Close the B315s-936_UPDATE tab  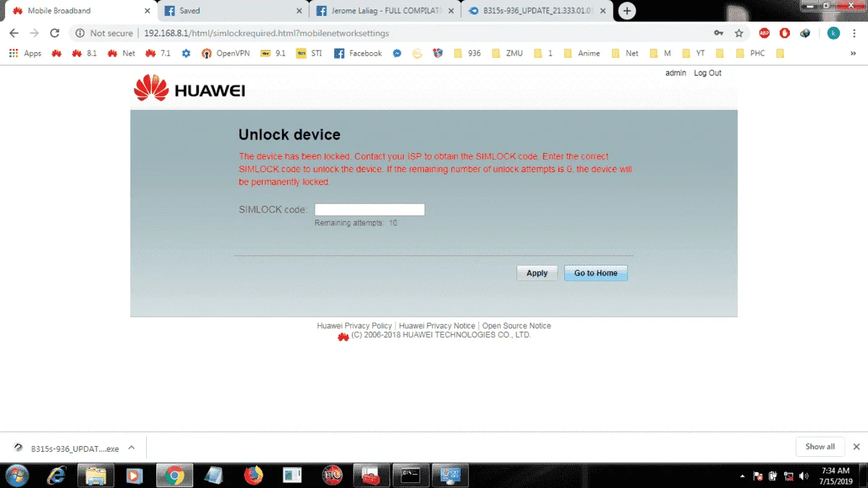pyautogui.click(x=603, y=11)
